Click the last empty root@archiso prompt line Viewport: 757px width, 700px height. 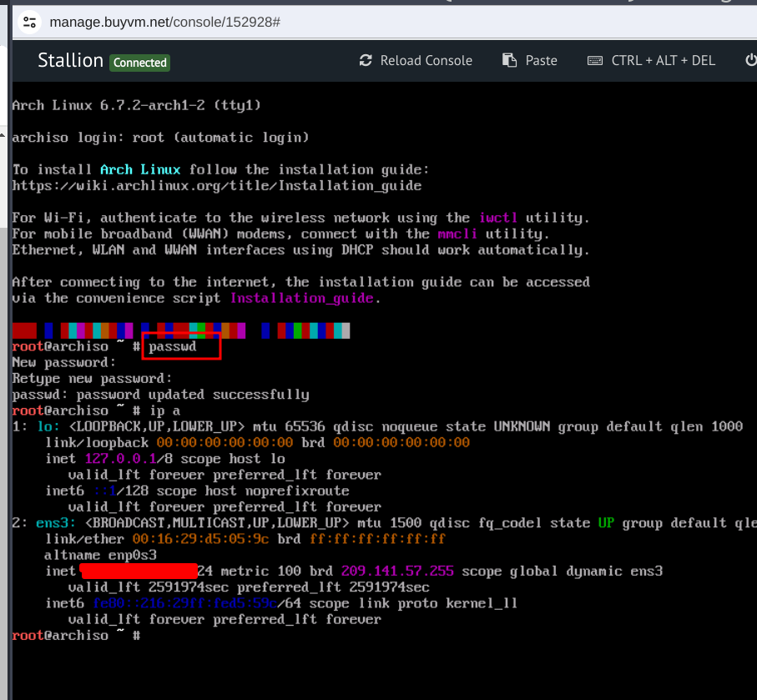pyautogui.click(x=75, y=636)
